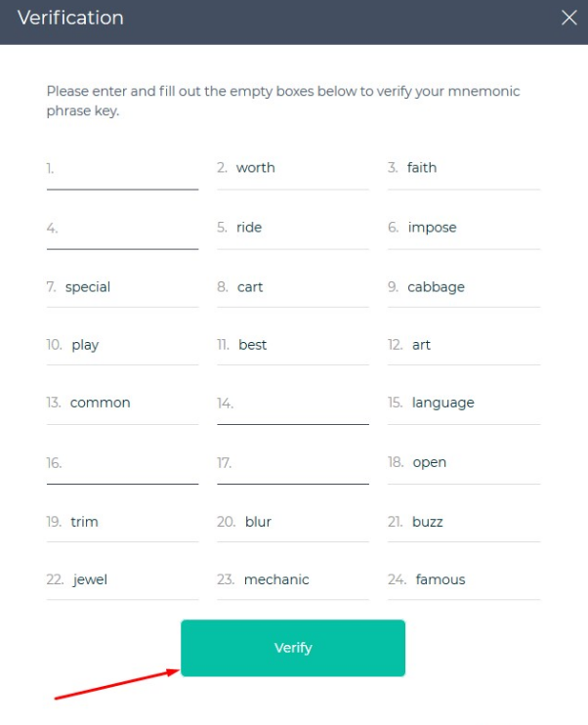
Task: Click empty word box number 17
Action: [293, 463]
